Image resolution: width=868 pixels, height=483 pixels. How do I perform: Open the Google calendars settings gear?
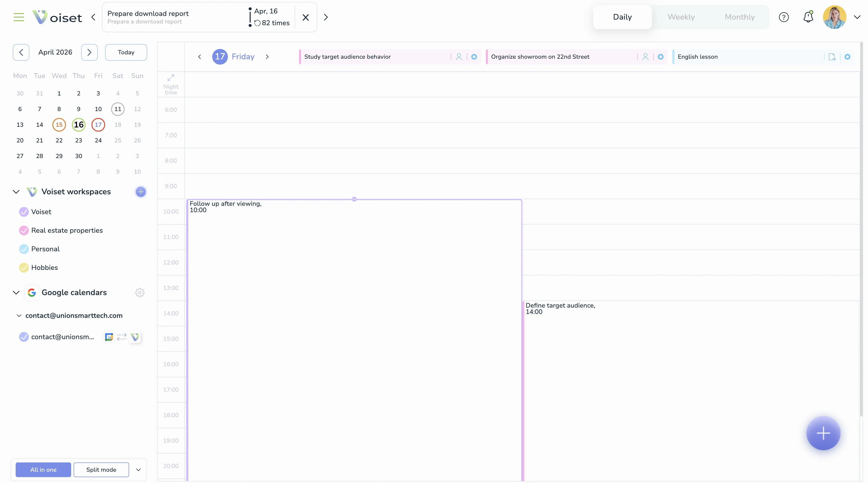tap(140, 292)
